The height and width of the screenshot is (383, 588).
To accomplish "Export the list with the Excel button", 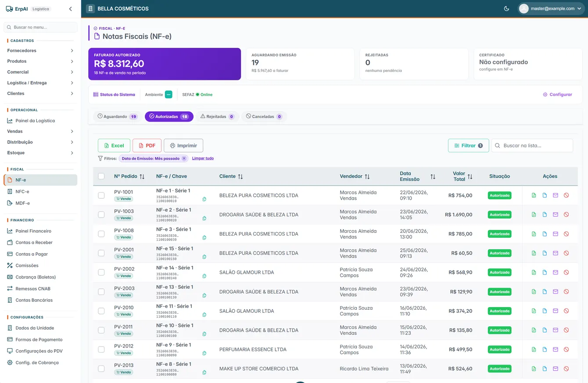I will click(114, 146).
